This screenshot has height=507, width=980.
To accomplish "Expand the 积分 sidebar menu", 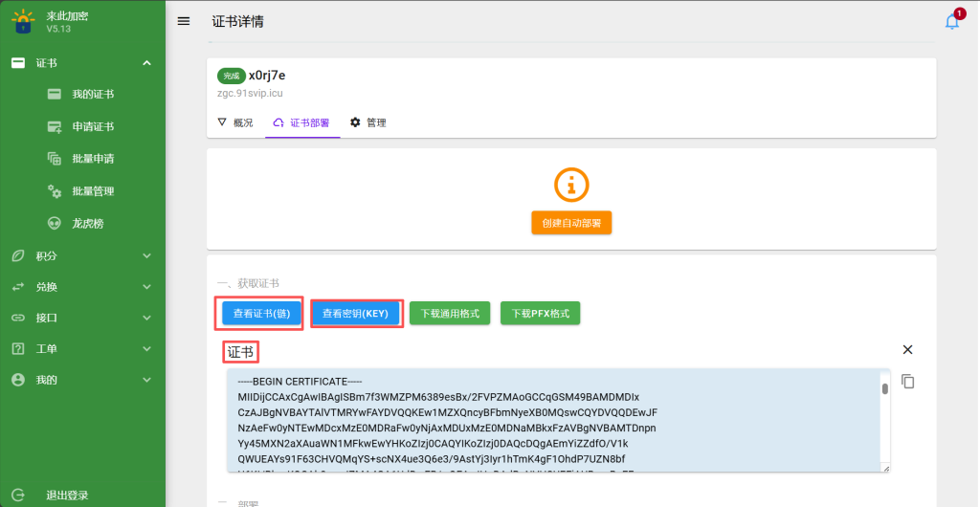I will pyautogui.click(x=82, y=256).
